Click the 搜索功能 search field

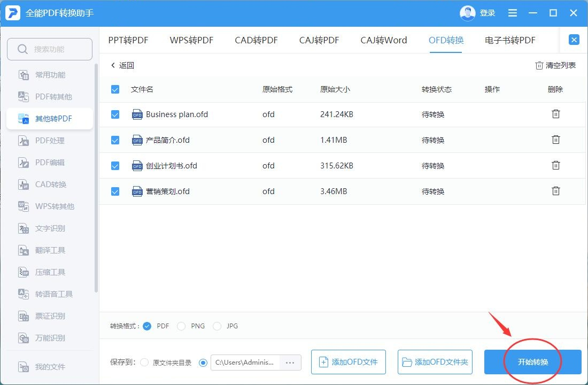click(x=50, y=49)
